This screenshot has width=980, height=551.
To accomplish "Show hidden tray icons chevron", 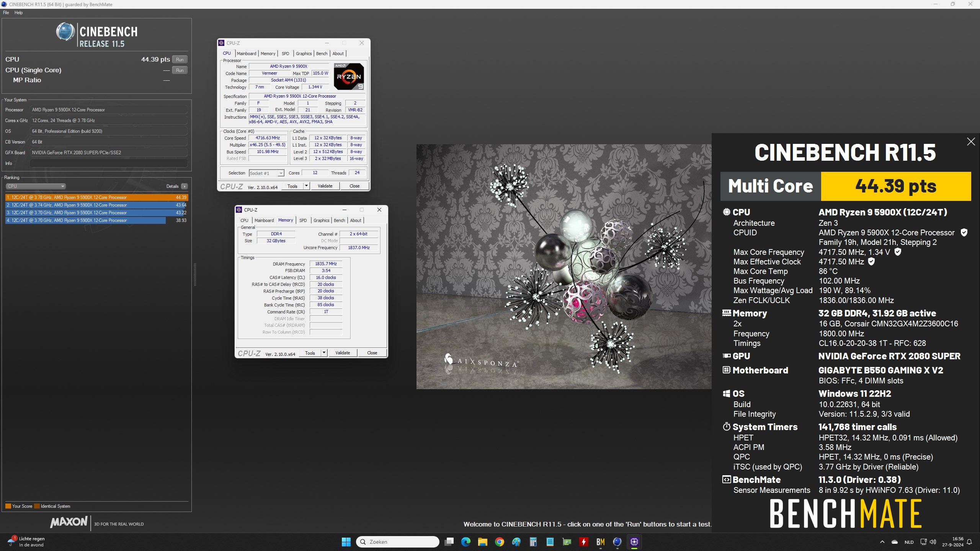I will tap(882, 542).
